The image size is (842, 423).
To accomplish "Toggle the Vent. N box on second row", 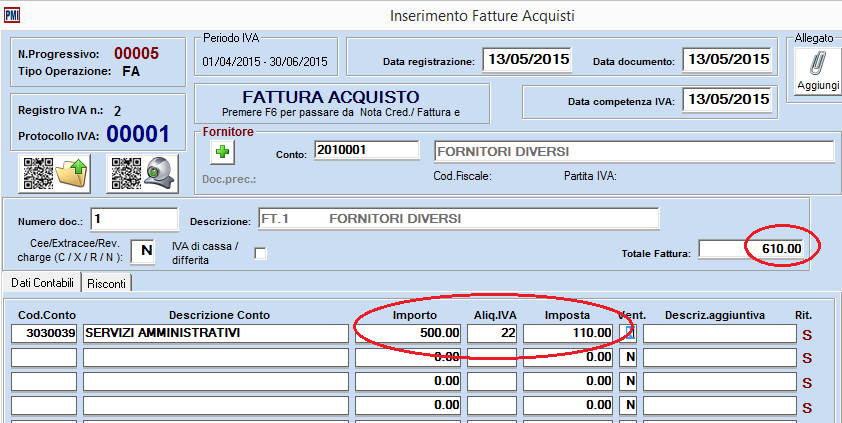I will (x=630, y=356).
